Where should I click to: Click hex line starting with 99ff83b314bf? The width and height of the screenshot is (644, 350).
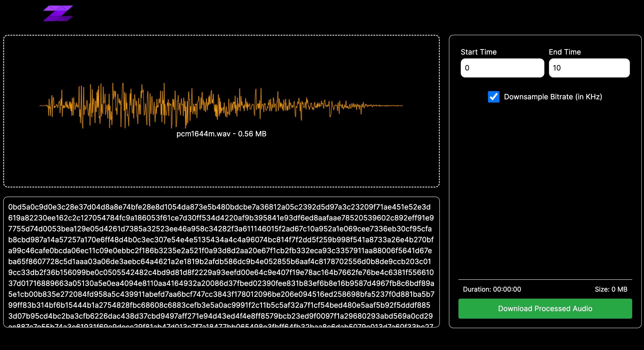(x=219, y=305)
